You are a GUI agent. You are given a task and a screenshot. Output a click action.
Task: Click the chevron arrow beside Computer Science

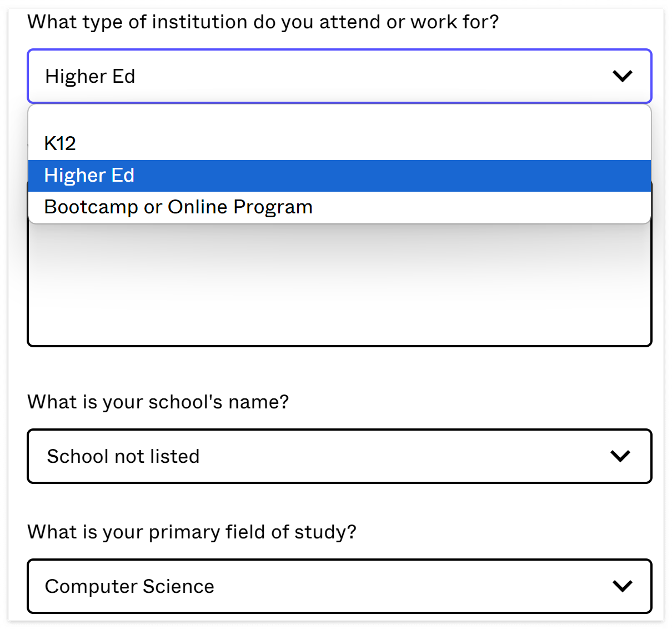click(x=622, y=586)
